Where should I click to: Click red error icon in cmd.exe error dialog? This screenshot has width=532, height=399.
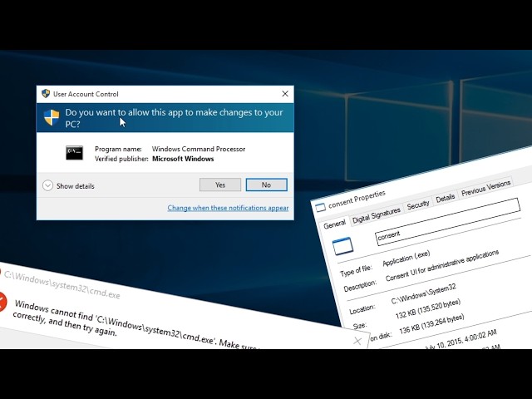point(2,302)
